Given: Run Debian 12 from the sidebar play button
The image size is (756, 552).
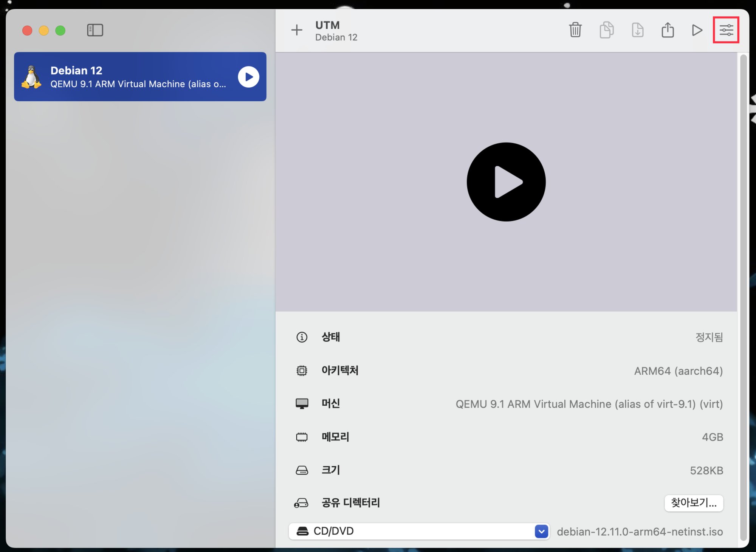Looking at the screenshot, I should (248, 77).
